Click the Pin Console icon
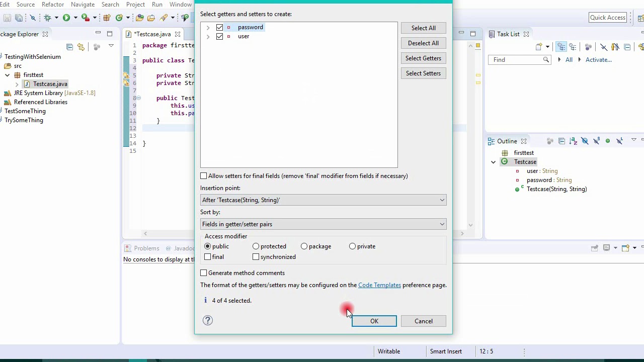 (595, 248)
